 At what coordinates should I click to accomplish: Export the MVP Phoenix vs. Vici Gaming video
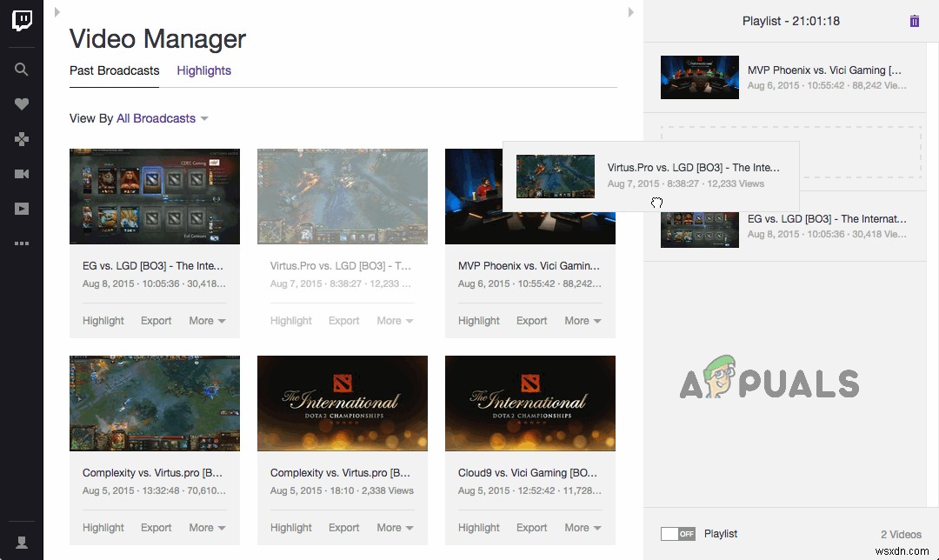(x=531, y=320)
